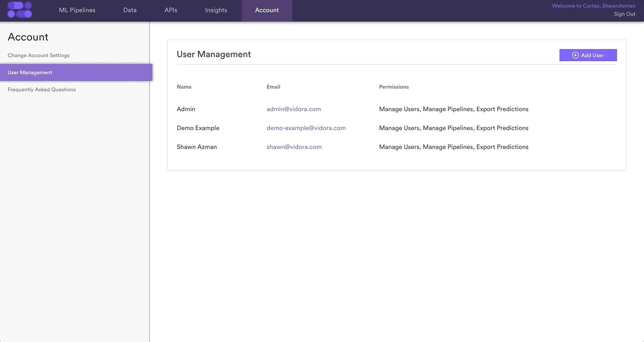This screenshot has width=644, height=342.
Task: Click the Email column header
Action: point(273,87)
